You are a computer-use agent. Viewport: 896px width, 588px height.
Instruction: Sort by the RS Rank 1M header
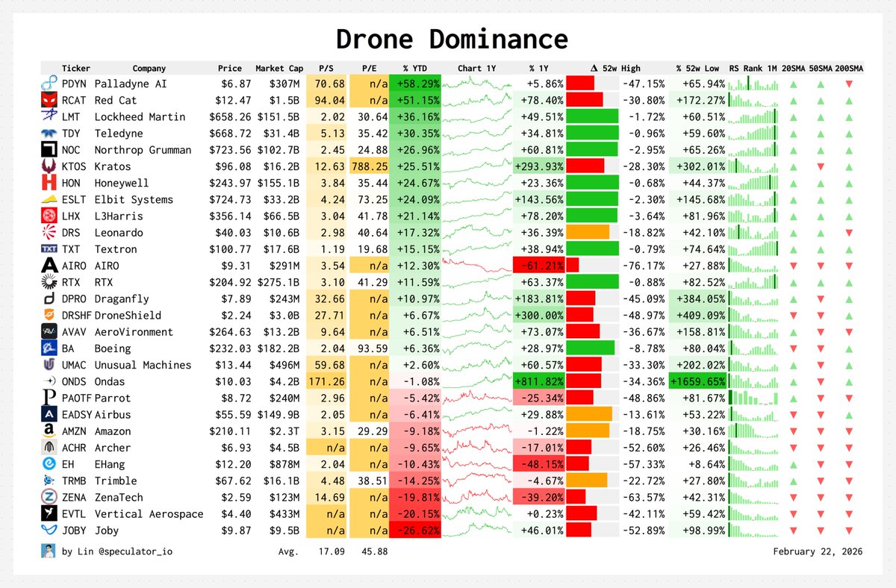(x=753, y=68)
